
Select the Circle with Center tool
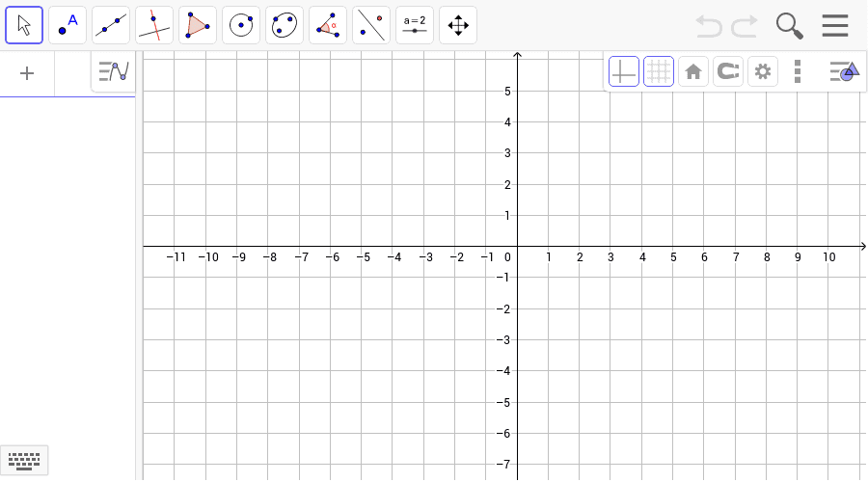(x=241, y=25)
